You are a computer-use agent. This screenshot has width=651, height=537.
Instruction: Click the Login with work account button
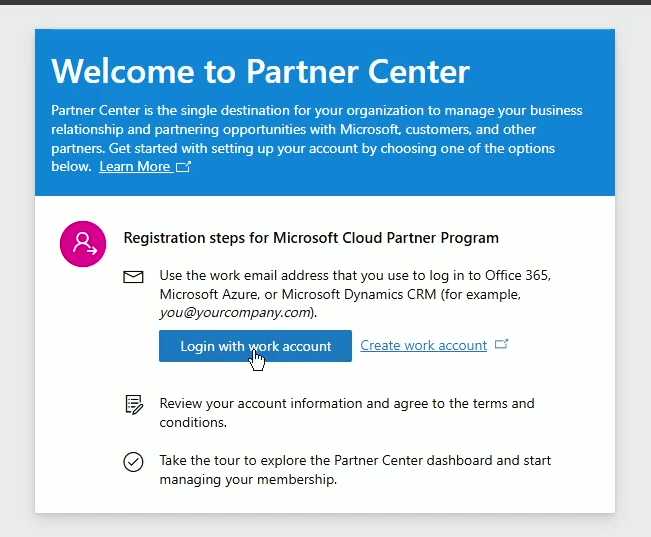[255, 346]
